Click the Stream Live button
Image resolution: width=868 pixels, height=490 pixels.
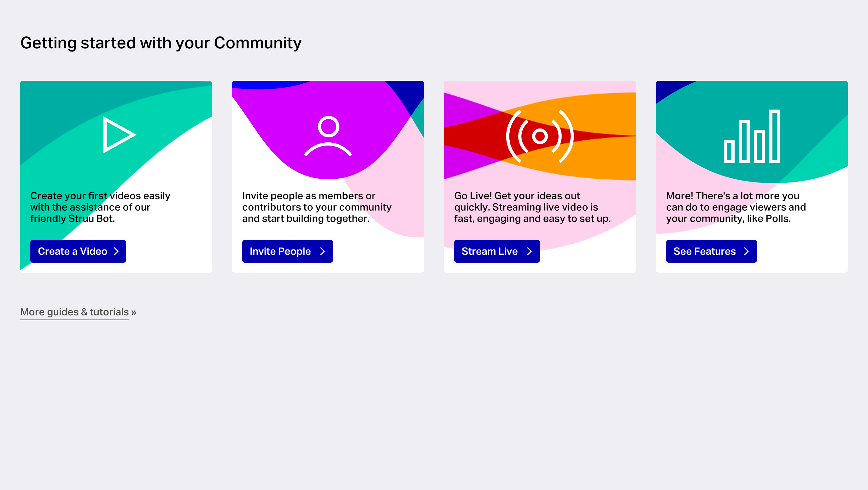pos(497,251)
